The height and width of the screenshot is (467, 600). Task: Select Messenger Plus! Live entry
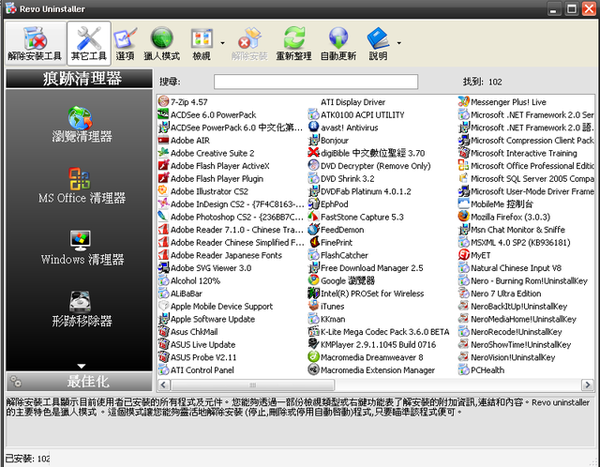click(502, 102)
